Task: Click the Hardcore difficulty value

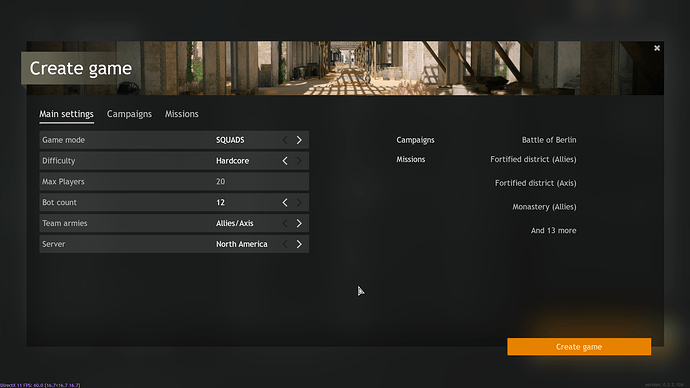Action: (232, 161)
